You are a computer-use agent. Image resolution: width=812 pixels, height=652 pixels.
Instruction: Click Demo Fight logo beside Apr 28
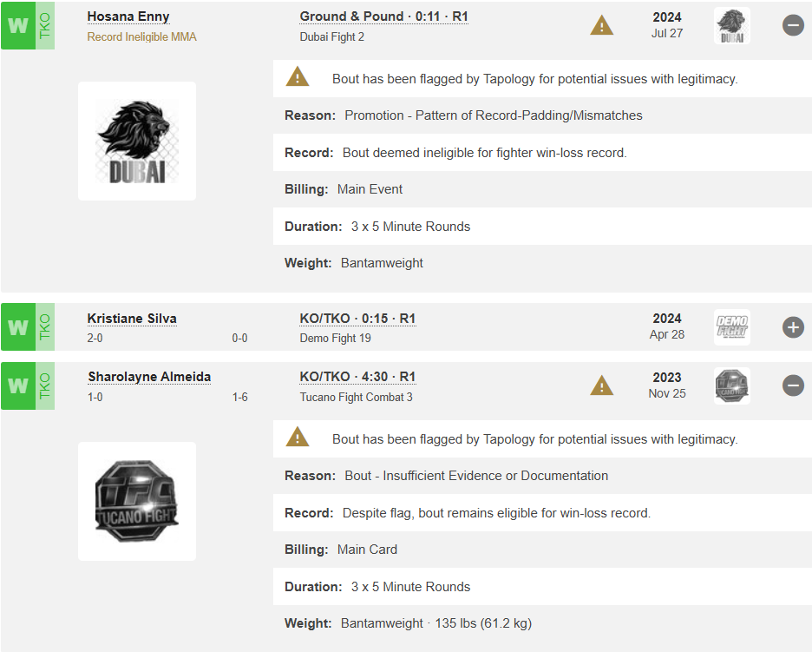[731, 327]
